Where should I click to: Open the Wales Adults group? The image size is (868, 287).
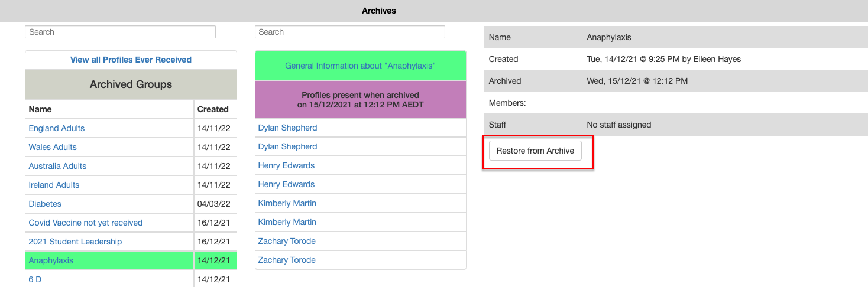pos(53,147)
